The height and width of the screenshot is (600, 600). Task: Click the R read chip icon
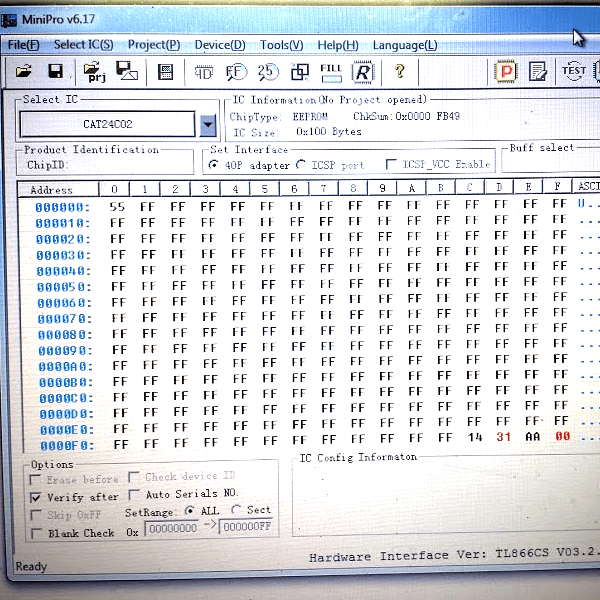pyautogui.click(x=363, y=71)
